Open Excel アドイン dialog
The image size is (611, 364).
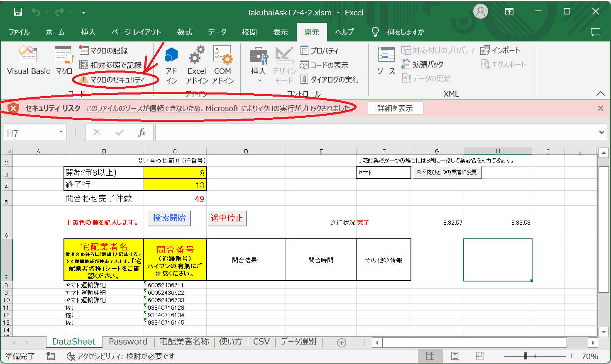(197, 66)
